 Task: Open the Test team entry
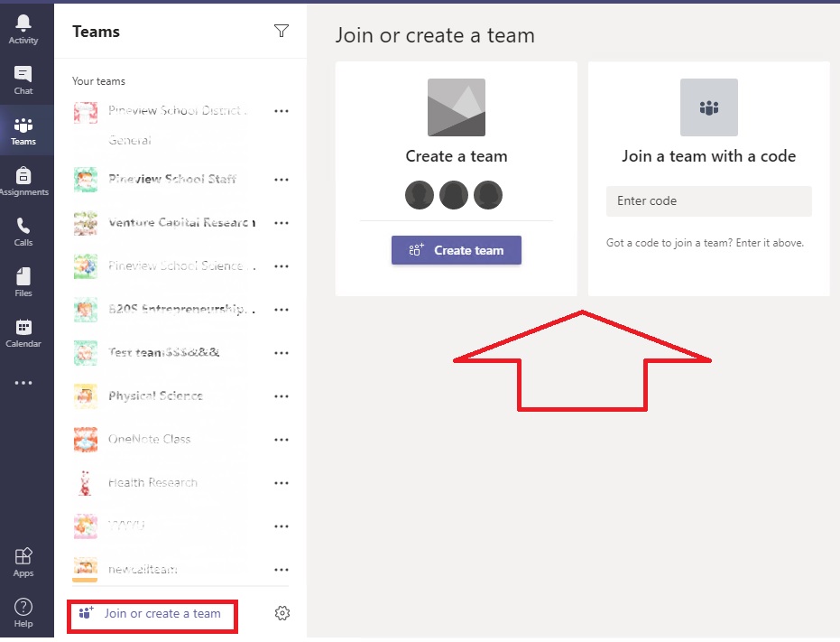[x=164, y=353]
